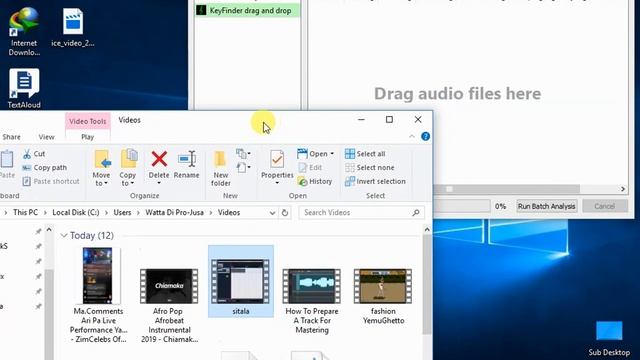The width and height of the screenshot is (640, 360).
Task: Click the KeyFinder horizontal scrollbar thumb
Action: click(x=506, y=189)
